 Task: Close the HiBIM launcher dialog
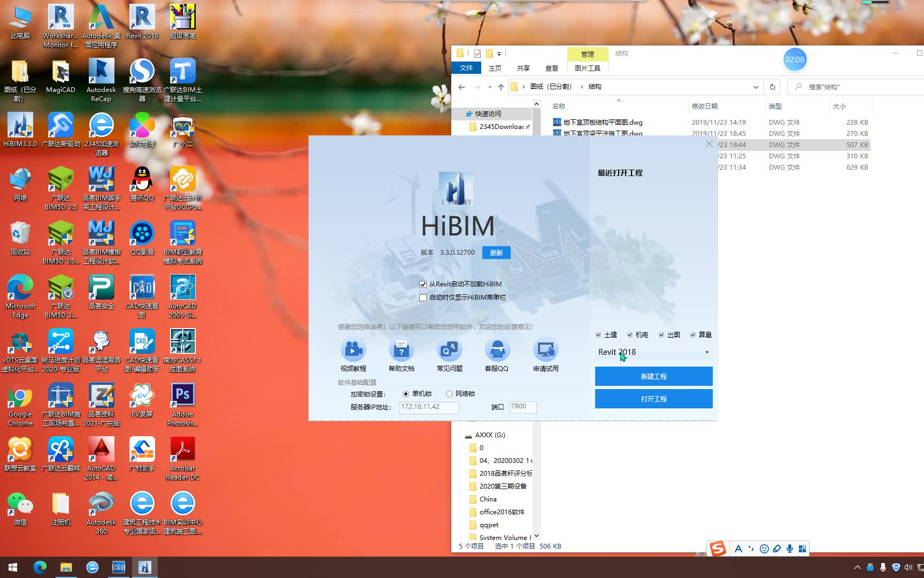coord(709,143)
